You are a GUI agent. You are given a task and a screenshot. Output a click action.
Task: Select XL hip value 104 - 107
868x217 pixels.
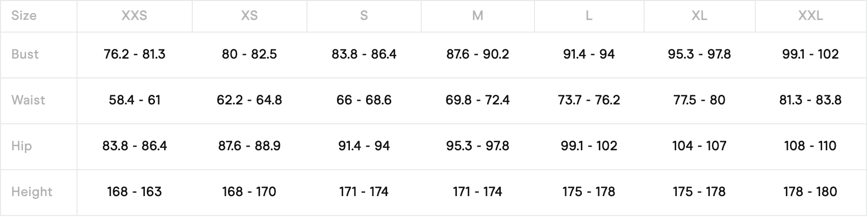tap(699, 146)
